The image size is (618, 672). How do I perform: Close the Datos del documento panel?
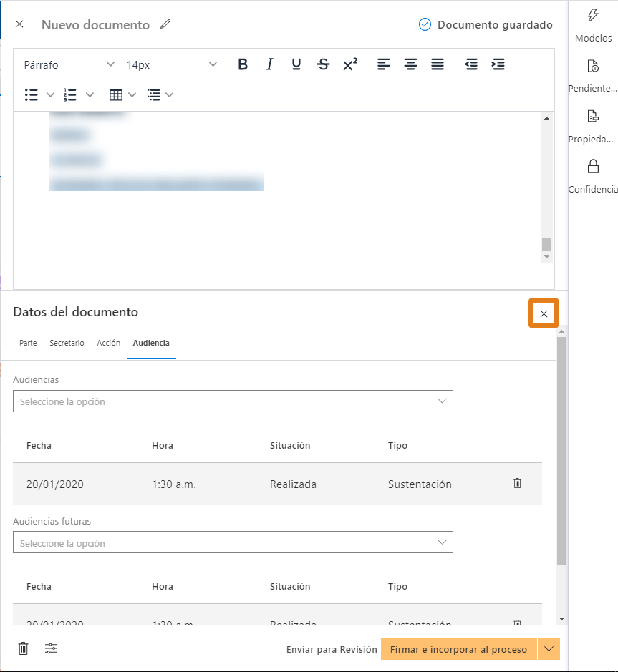(544, 313)
